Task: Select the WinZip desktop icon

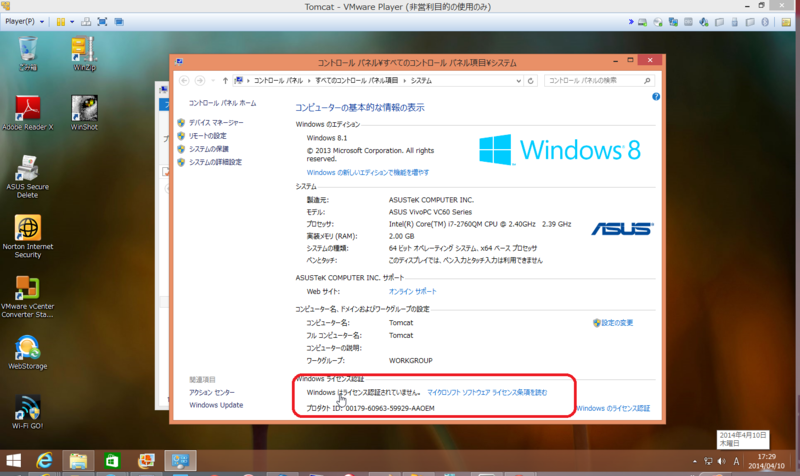Action: click(84, 53)
